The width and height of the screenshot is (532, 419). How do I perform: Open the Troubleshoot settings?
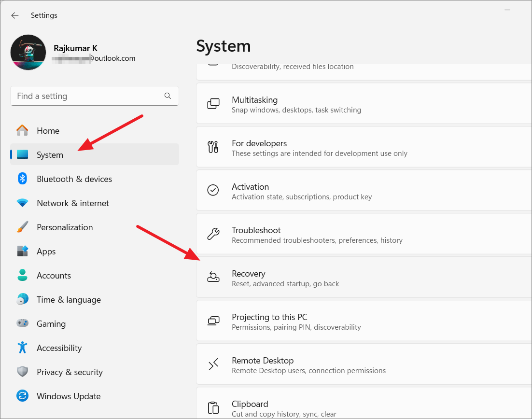[x=338, y=234]
